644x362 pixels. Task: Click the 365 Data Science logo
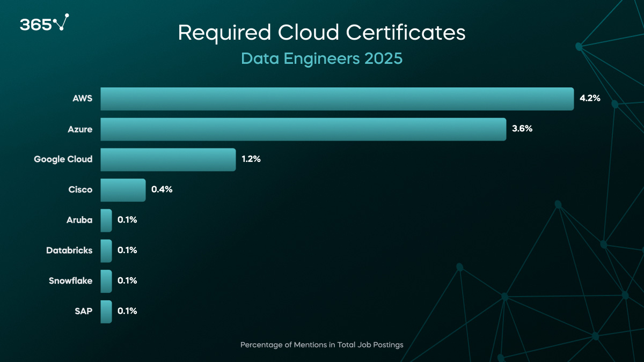(x=44, y=23)
